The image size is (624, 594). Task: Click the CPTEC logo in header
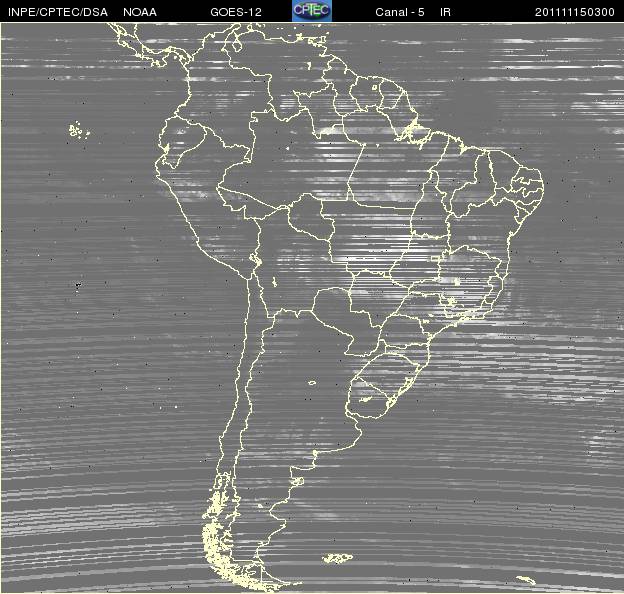pyautogui.click(x=312, y=11)
